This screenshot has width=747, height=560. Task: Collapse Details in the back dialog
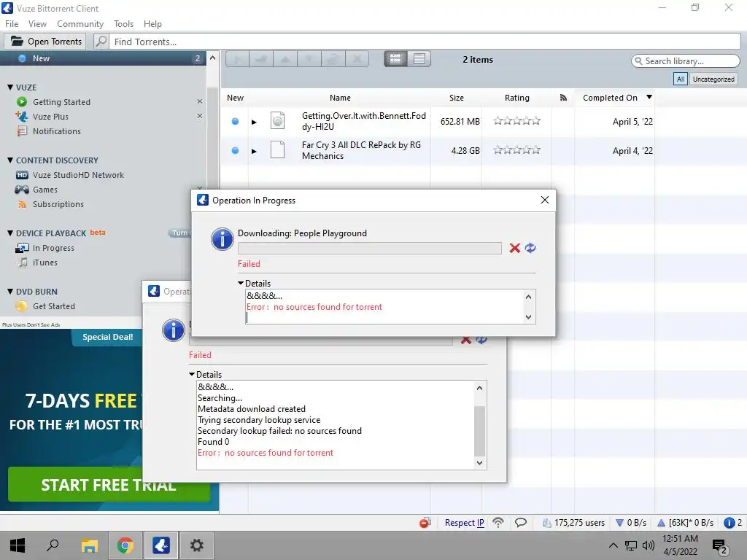click(192, 374)
